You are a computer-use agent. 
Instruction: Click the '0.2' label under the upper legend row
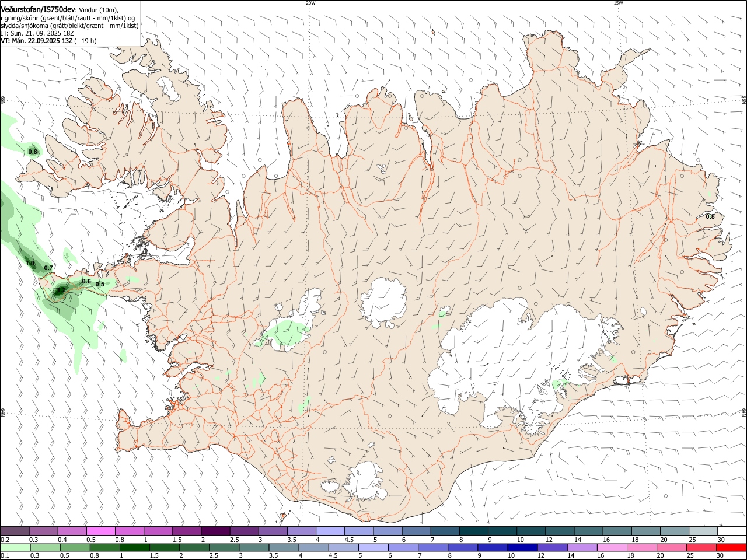coord(5,540)
